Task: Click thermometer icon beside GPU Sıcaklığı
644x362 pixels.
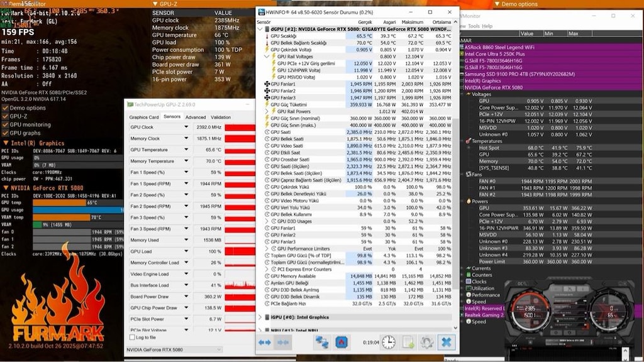Action: coord(267,36)
